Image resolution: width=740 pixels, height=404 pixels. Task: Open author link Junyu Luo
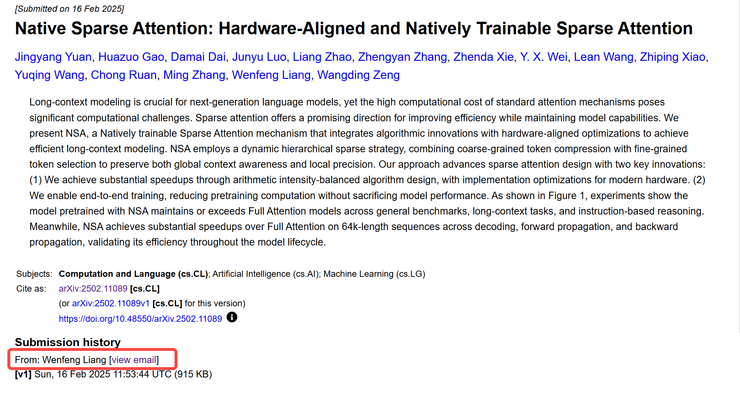point(259,57)
